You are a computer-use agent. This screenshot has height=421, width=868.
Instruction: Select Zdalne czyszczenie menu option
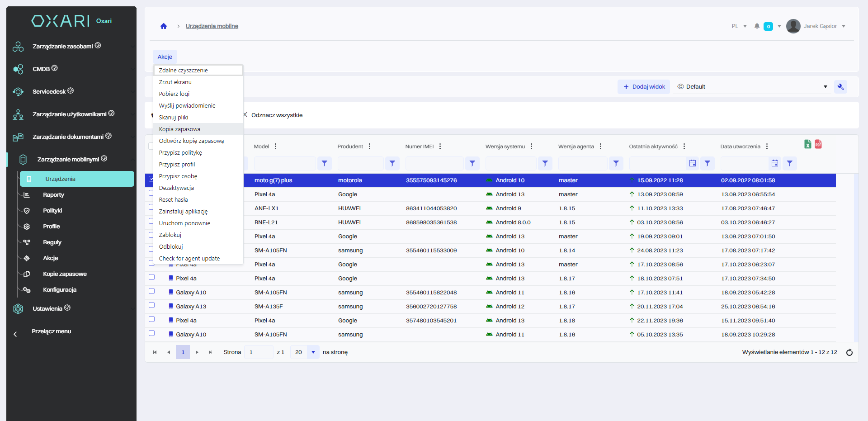[x=183, y=71]
